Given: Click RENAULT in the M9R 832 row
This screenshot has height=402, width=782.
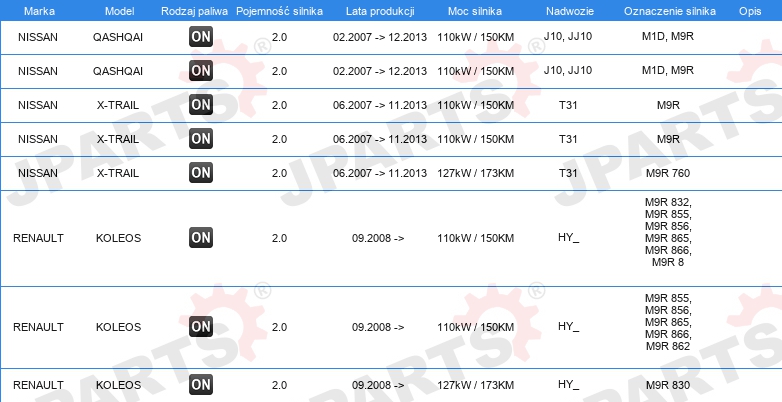Looking at the screenshot, I should [38, 238].
